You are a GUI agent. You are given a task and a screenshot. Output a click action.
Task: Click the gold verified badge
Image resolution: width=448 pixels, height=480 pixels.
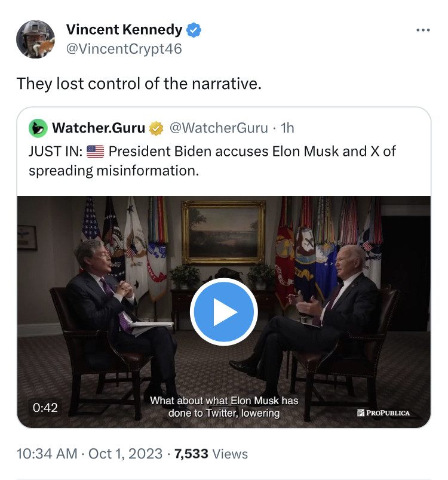click(x=157, y=128)
